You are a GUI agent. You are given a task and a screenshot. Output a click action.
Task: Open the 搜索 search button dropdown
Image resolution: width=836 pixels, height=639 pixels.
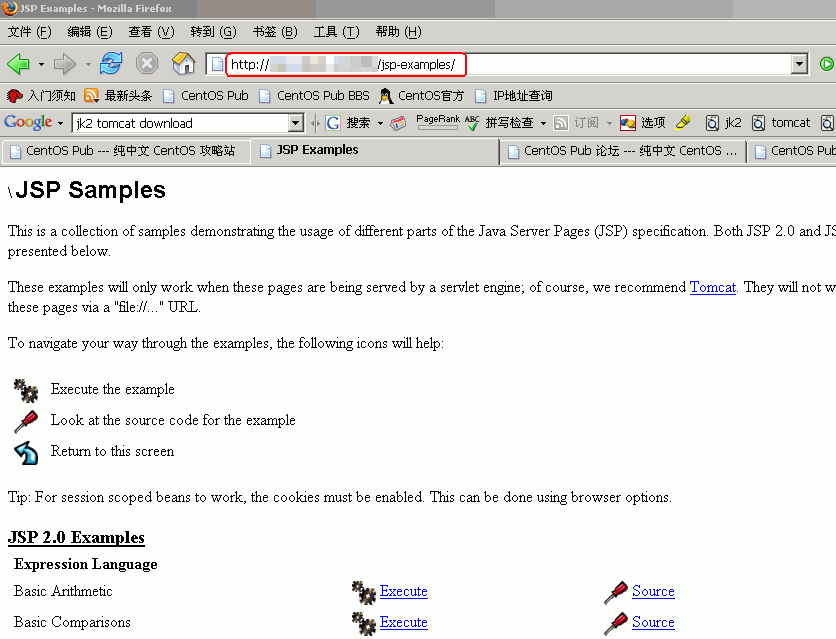tap(381, 122)
